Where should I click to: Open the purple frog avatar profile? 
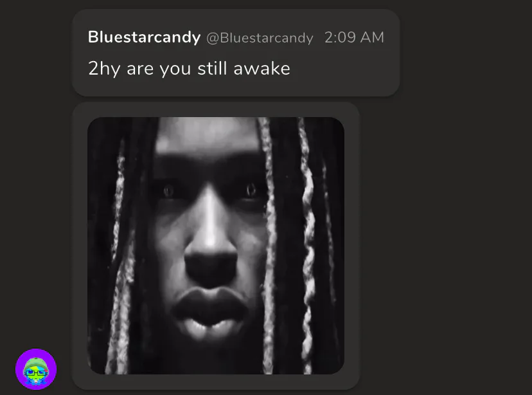pyautogui.click(x=36, y=369)
